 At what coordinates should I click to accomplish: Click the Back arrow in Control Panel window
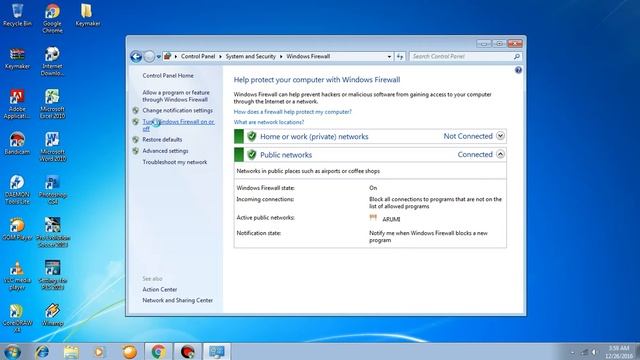click(x=136, y=56)
